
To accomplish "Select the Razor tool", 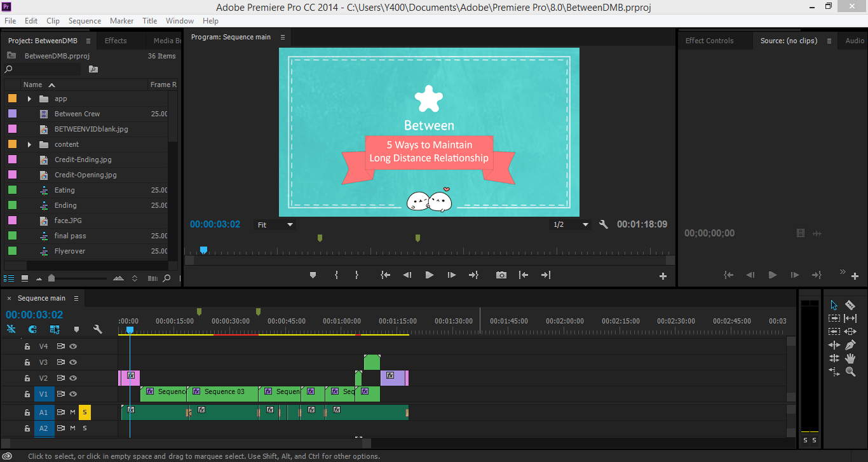I will point(850,305).
